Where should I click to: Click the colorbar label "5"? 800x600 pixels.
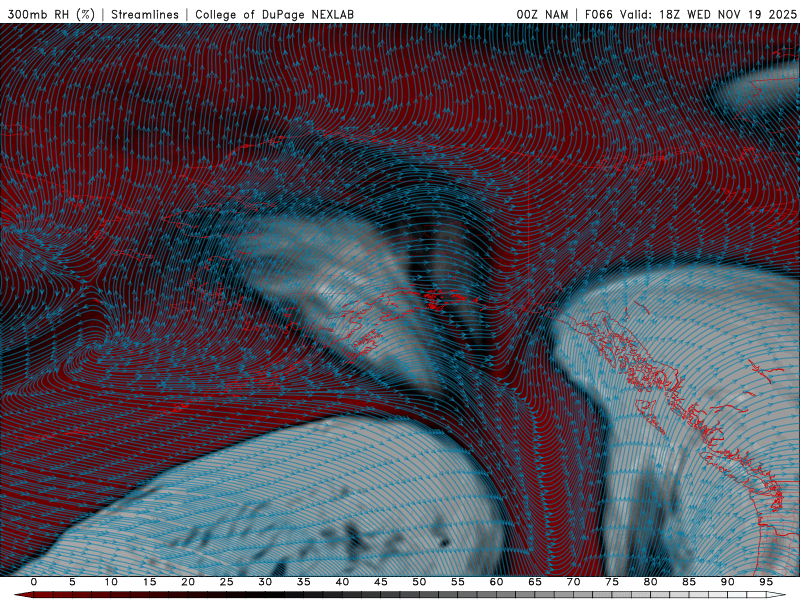(x=72, y=582)
